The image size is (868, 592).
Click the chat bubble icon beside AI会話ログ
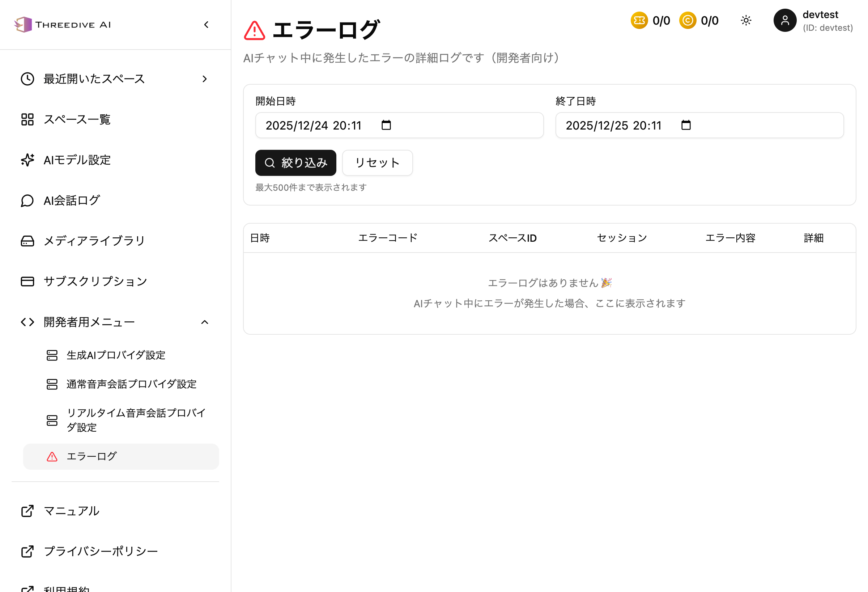[x=27, y=201]
